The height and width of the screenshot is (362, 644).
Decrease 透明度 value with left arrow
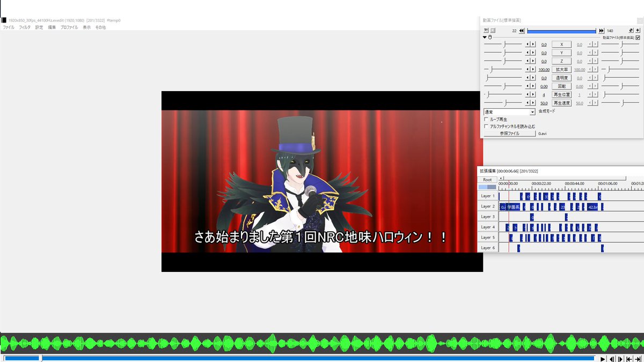coord(528,78)
